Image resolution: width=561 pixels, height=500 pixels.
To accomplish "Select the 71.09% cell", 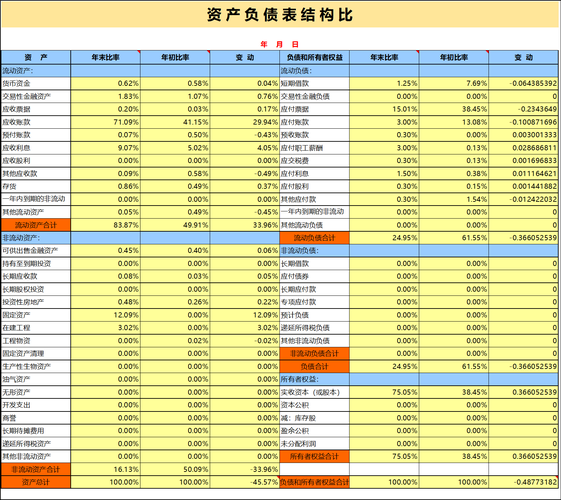I will (106, 122).
